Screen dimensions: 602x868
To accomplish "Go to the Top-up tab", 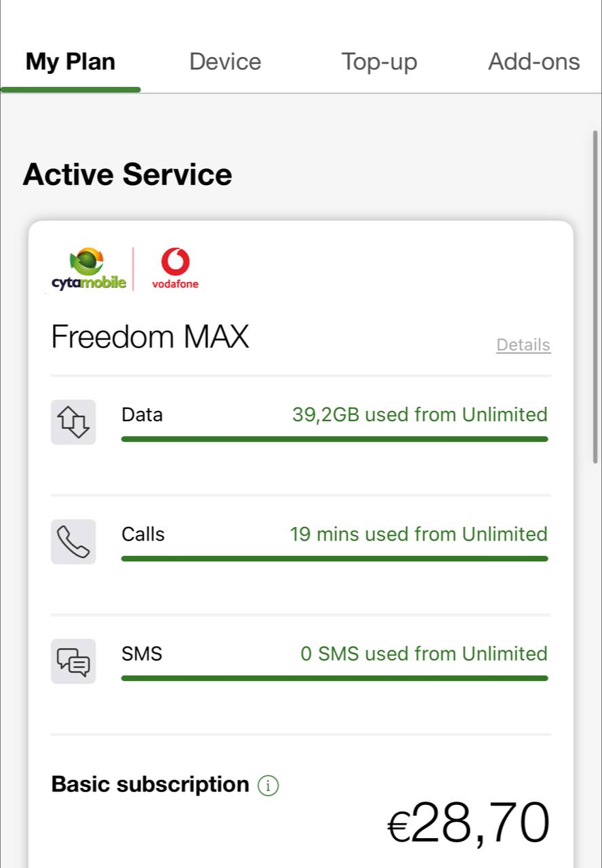I will pos(379,62).
